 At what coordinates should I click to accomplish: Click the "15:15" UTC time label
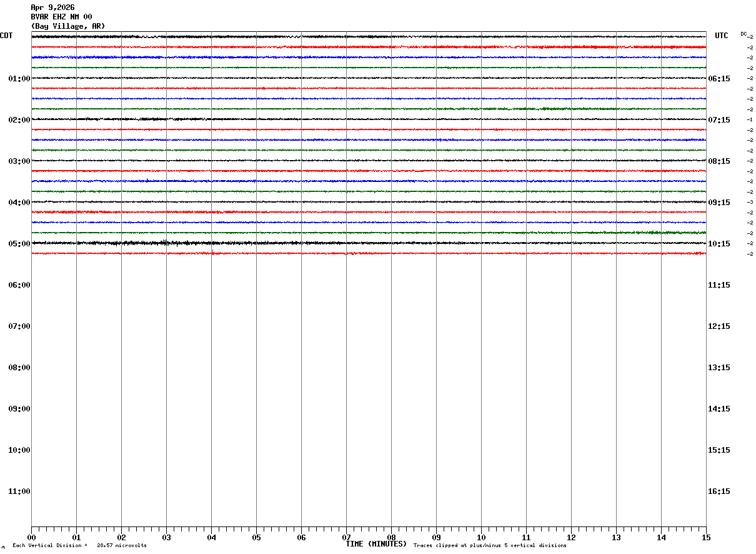coord(719,450)
